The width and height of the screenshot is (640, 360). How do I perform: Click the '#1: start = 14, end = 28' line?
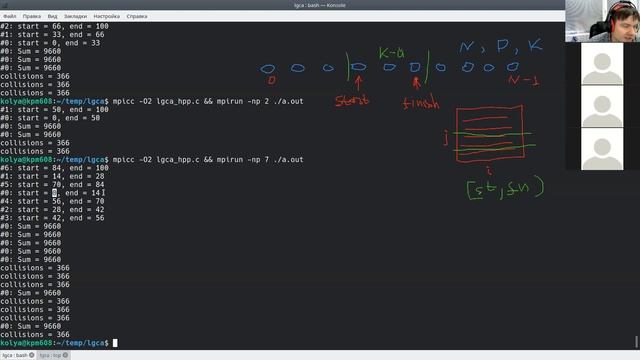52,176
